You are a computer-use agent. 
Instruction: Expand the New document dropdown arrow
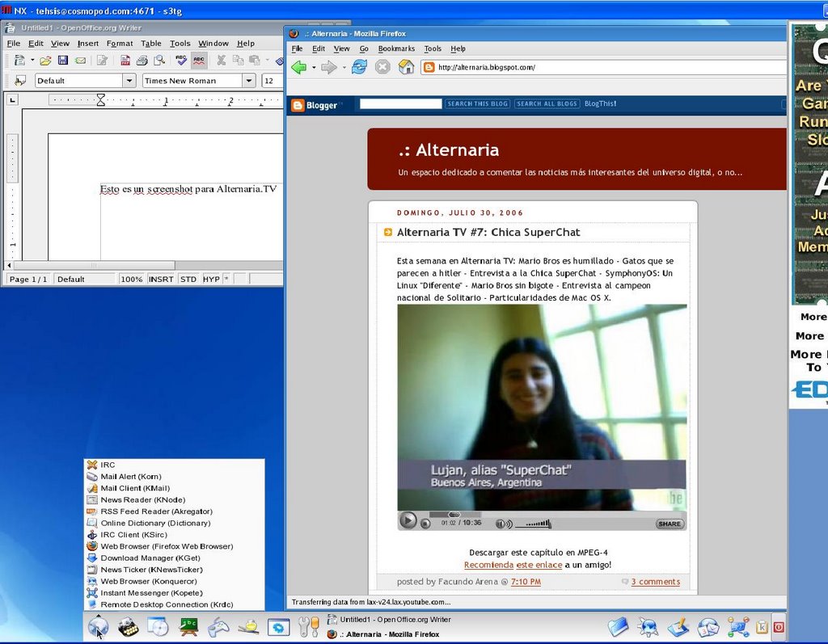tap(32, 60)
